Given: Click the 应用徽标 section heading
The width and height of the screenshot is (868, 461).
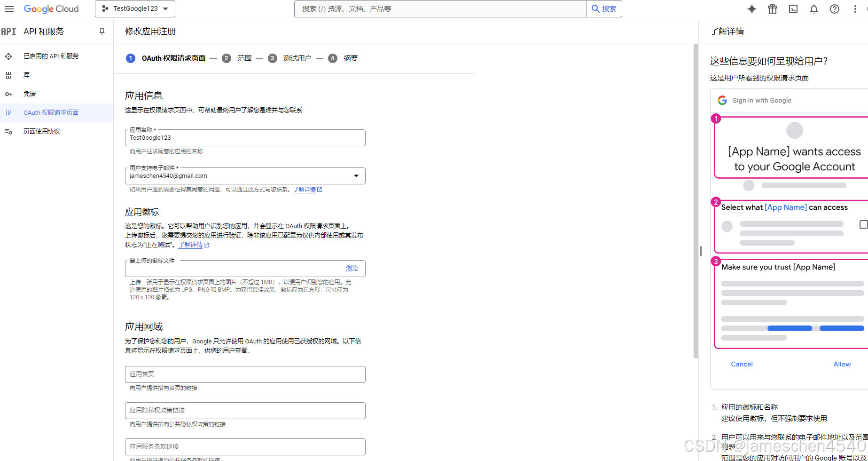Looking at the screenshot, I should click(x=142, y=212).
